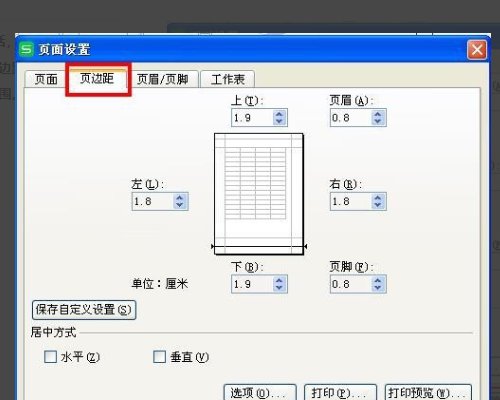Enable 水平(Z) horizontal centering checkbox
The height and width of the screenshot is (400, 500).
[x=51, y=357]
